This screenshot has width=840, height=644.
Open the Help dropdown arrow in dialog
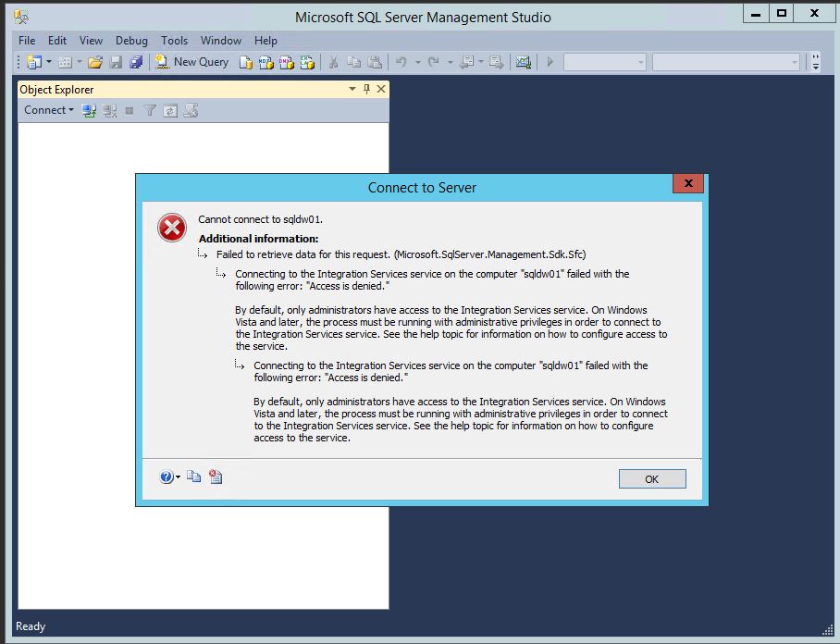pyautogui.click(x=178, y=477)
